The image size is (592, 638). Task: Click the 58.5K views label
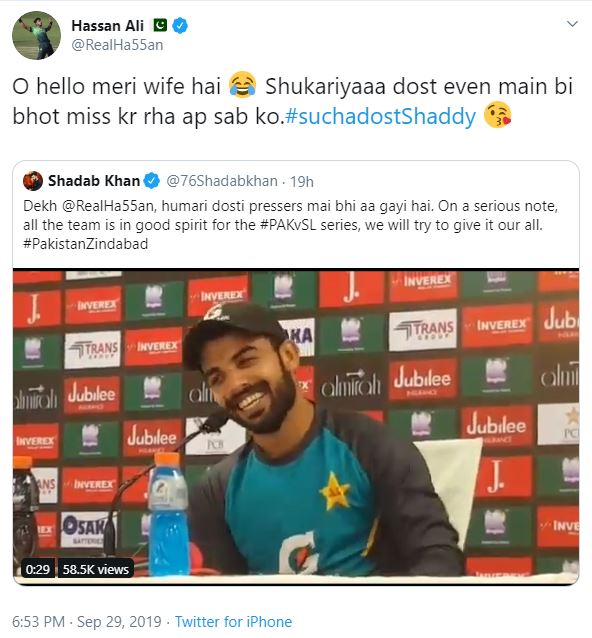pos(96,569)
